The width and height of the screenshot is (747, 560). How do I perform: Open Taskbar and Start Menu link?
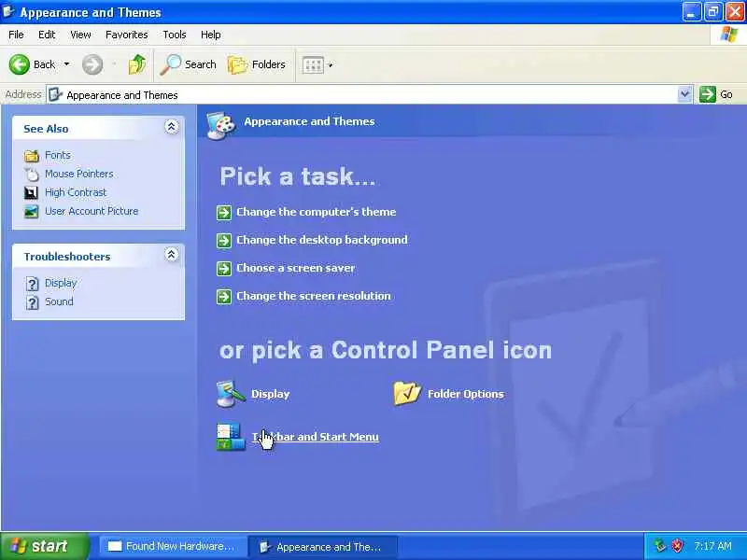(x=316, y=437)
